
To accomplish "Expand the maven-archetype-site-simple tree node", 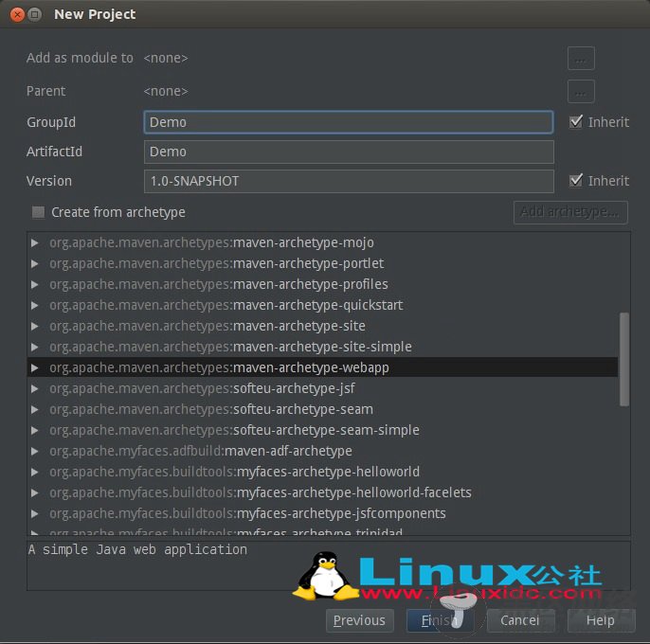I will (x=35, y=347).
